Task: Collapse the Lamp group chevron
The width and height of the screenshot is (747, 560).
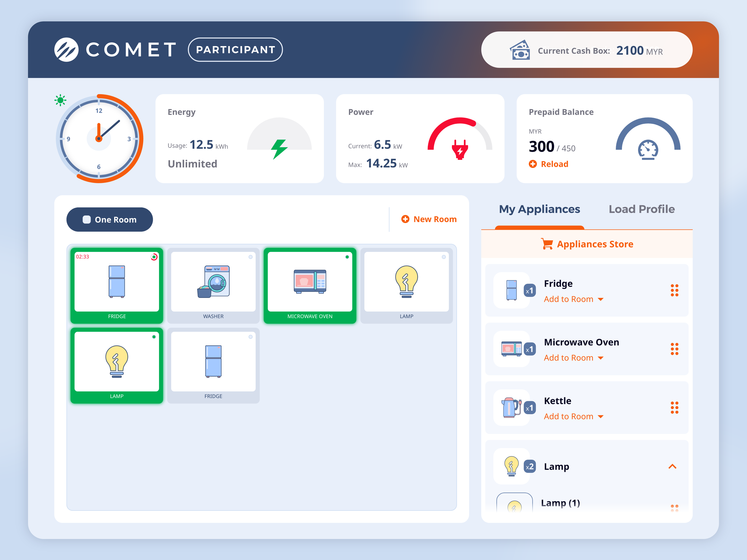Action: click(x=672, y=466)
